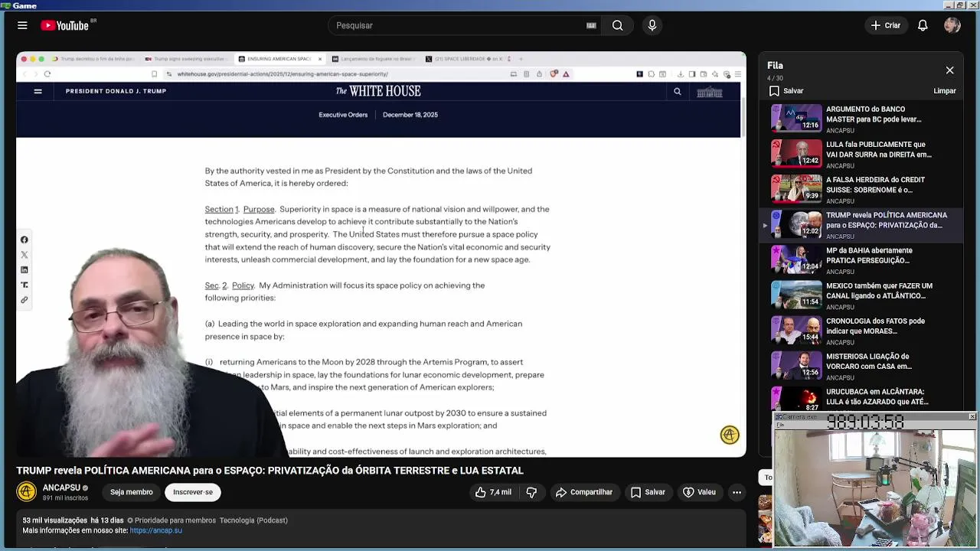Save the queue with Salvar bookmark
Viewport: 980px width, 551px height.
(786, 91)
